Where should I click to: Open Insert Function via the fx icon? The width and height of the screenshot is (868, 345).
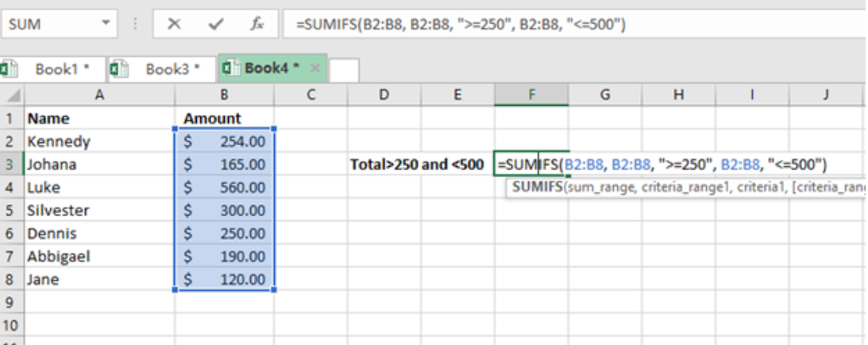click(257, 25)
